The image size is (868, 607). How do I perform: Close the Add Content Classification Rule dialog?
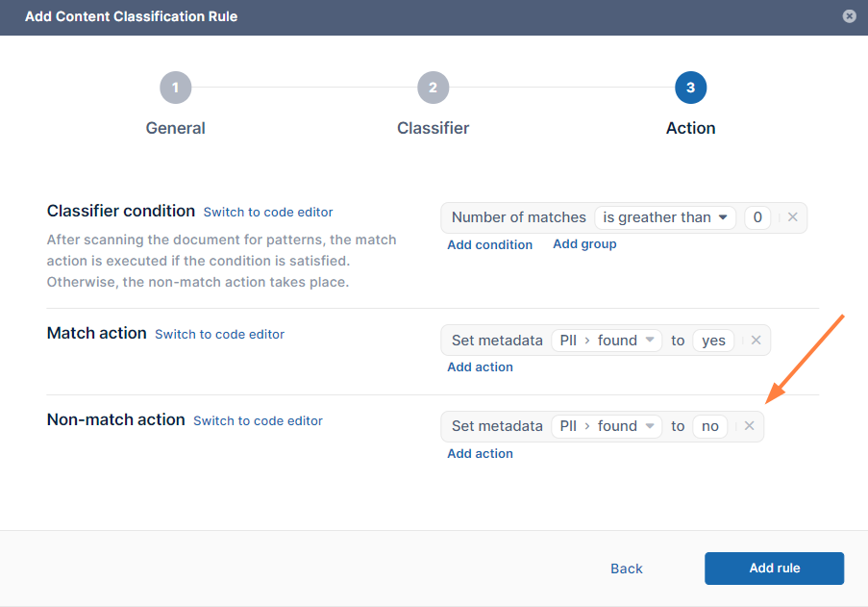tap(849, 16)
